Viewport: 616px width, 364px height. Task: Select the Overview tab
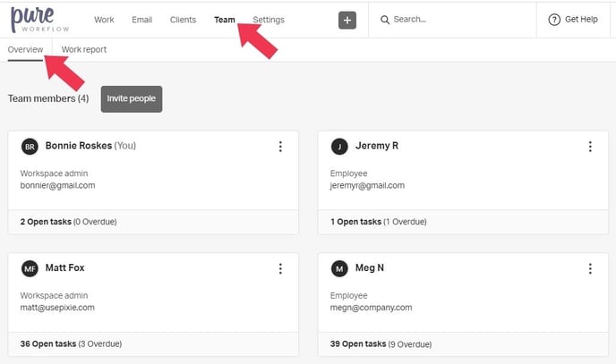click(x=25, y=50)
